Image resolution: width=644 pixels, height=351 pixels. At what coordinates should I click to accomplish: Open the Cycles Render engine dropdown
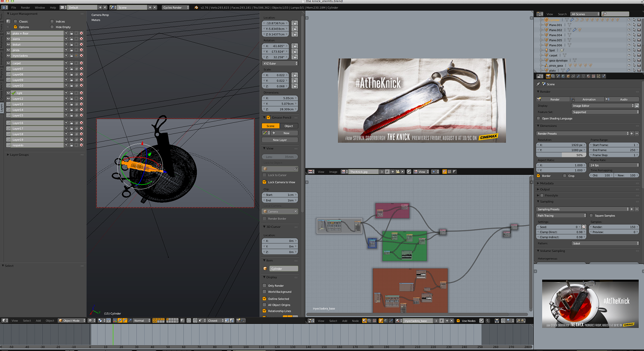coord(176,7)
